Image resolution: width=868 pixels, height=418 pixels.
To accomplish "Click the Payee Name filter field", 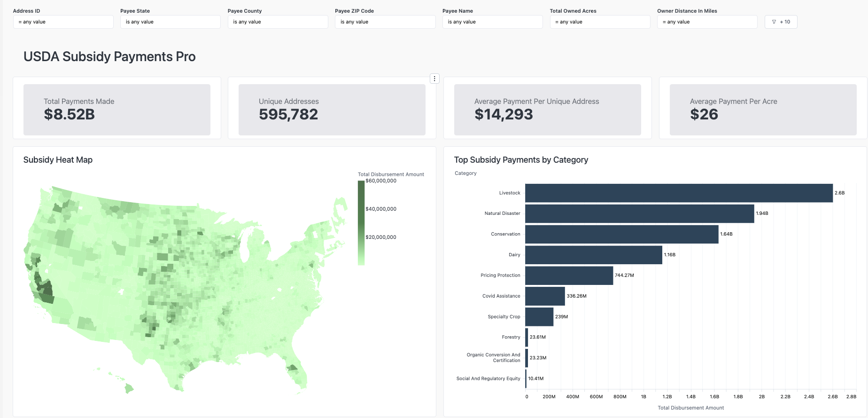I will tap(492, 22).
